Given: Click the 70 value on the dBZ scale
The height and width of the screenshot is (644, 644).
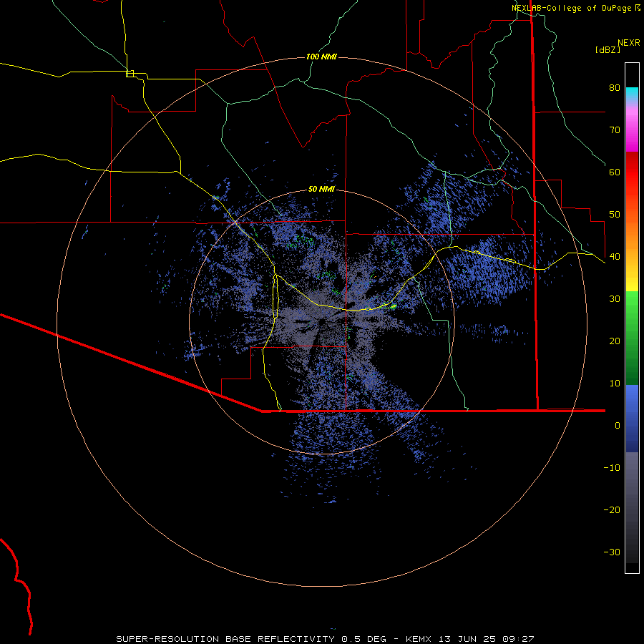Looking at the screenshot, I should pos(615,130).
